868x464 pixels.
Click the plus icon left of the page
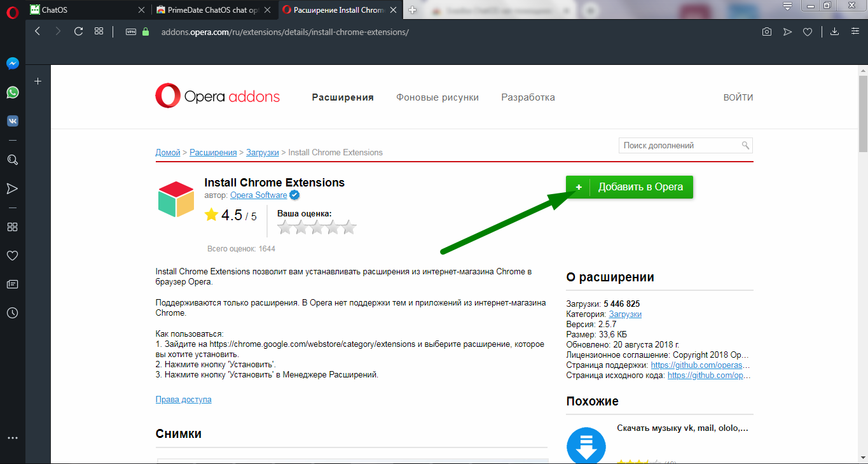click(x=38, y=81)
